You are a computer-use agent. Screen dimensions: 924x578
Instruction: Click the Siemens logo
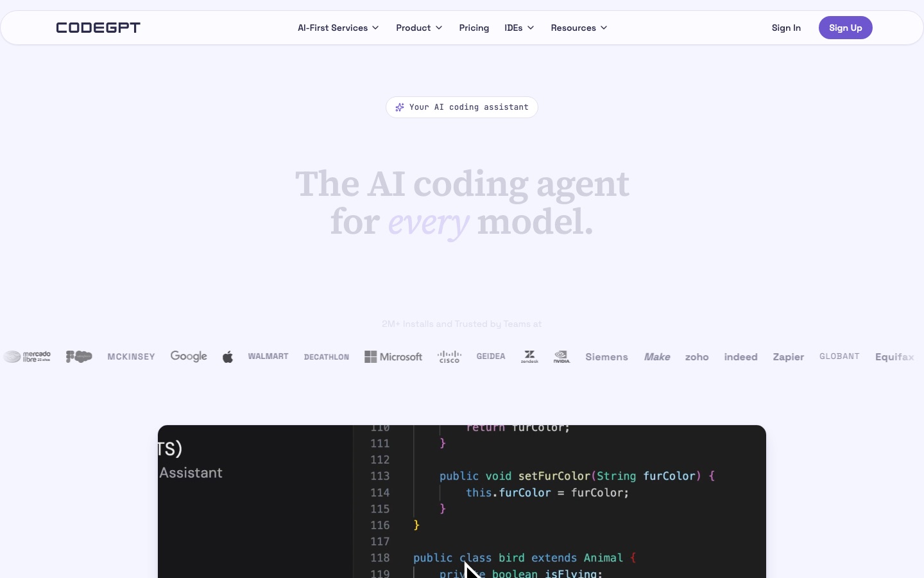(x=606, y=357)
